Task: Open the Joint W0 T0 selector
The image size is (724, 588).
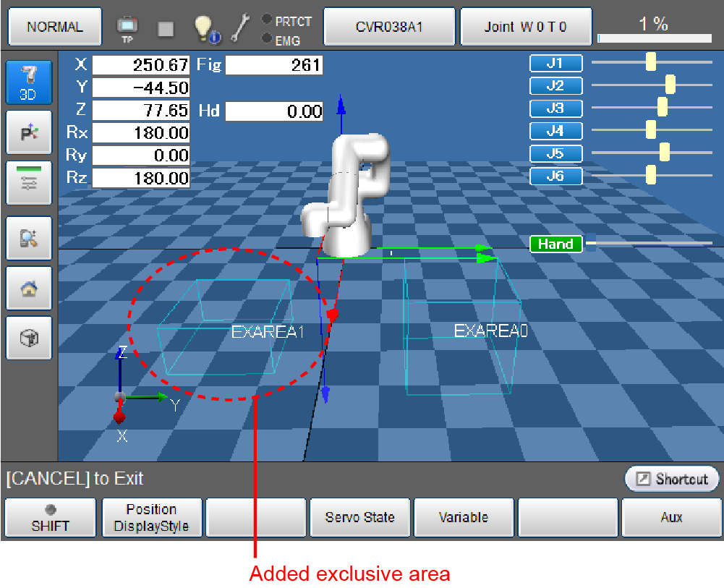Action: [526, 27]
